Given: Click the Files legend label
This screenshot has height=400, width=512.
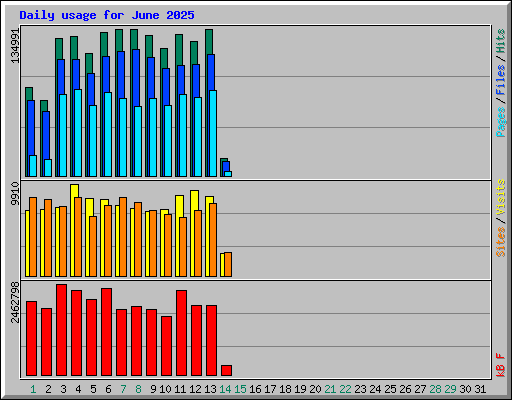Looking at the screenshot, I should pos(500,80).
